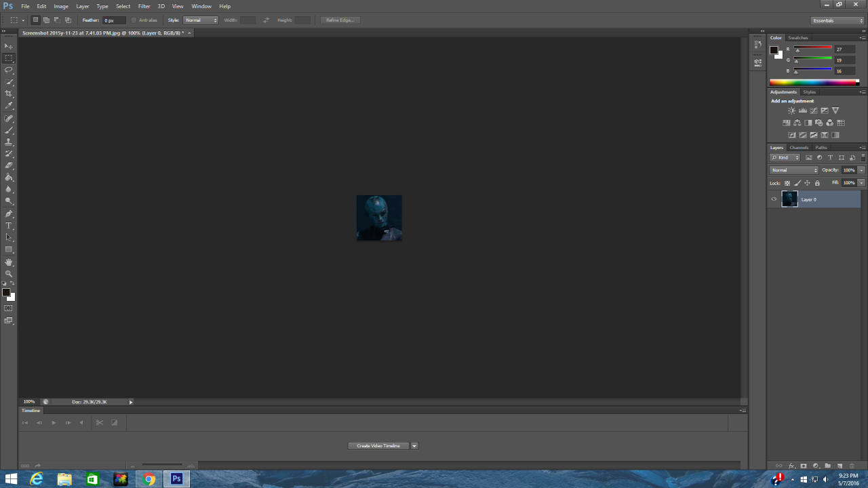Image resolution: width=868 pixels, height=488 pixels.
Task: Open the layer blend mode dropdown showing Normal
Action: [x=793, y=169]
